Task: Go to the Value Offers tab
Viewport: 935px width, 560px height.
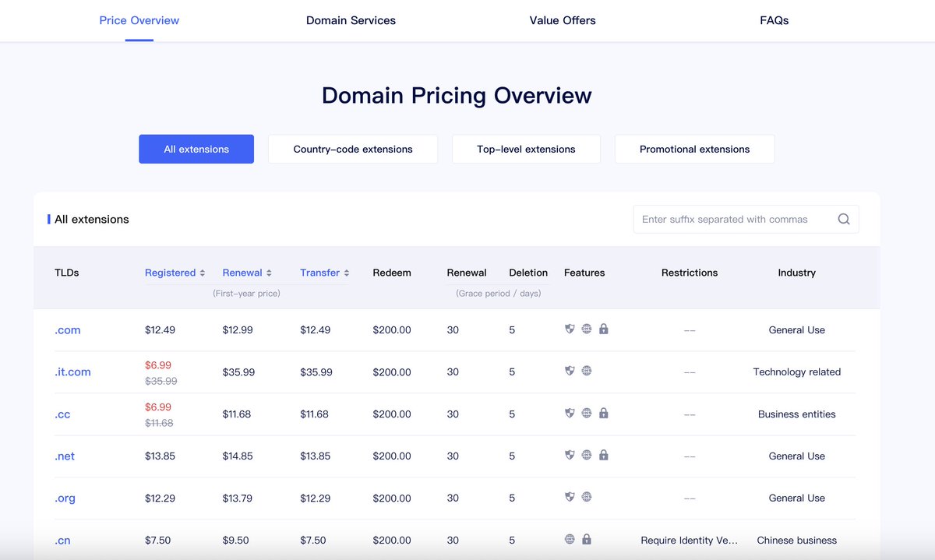Action: [x=563, y=20]
